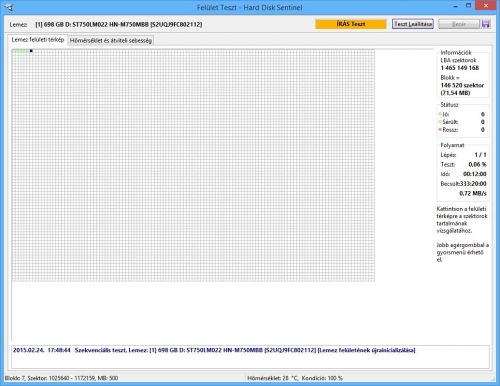
Task: Open the application icon in the title bar
Action: 10,7
